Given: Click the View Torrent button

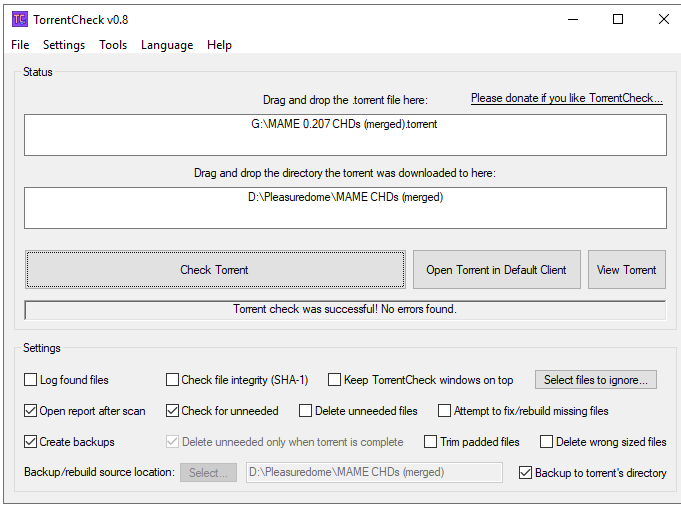Looking at the screenshot, I should click(x=626, y=270).
